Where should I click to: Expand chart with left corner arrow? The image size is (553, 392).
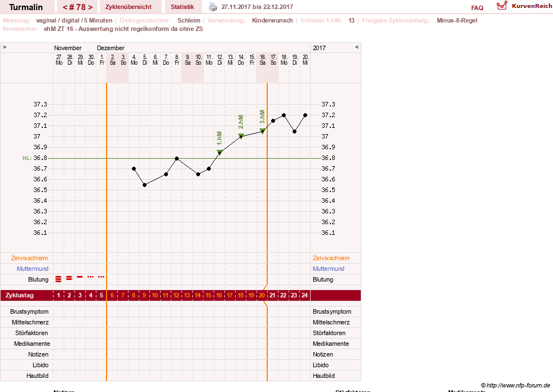click(x=5, y=47)
